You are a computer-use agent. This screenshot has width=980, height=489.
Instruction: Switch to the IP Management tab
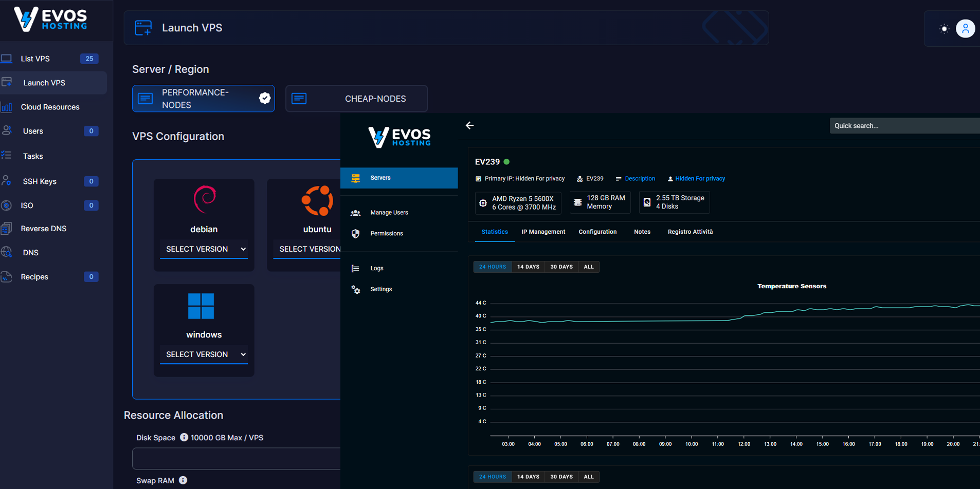[x=543, y=232]
